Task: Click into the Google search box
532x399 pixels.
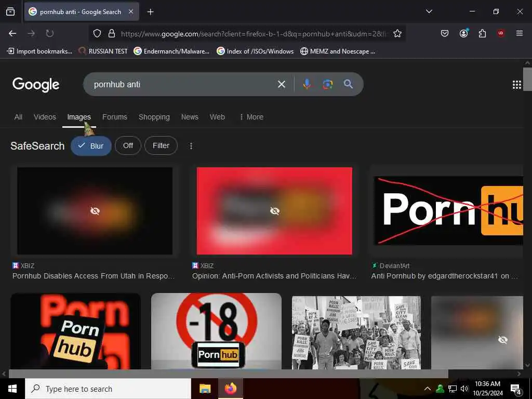Action: pyautogui.click(x=183, y=84)
